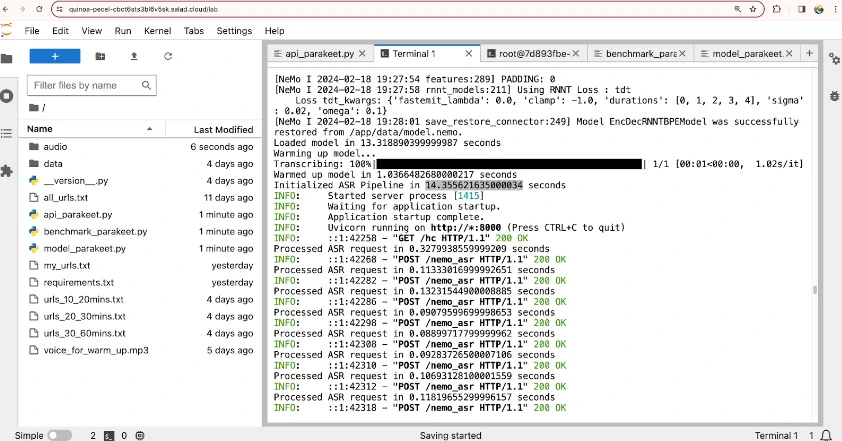Open the extension manager puzzle icon
This screenshot has height=441, width=842.
point(6,171)
